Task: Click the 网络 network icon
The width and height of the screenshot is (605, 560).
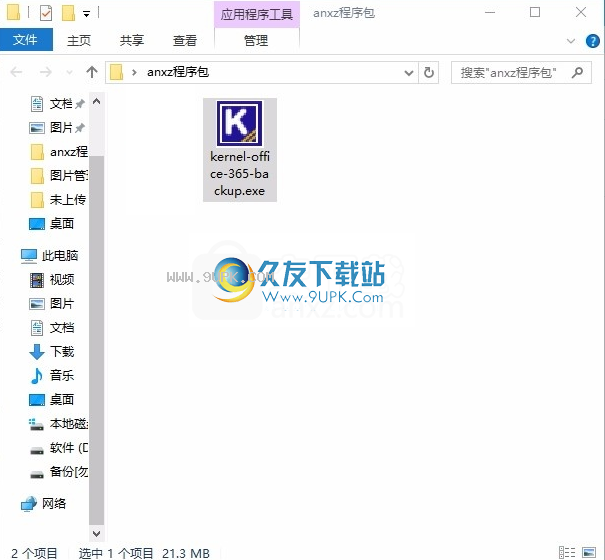Action: (29, 504)
